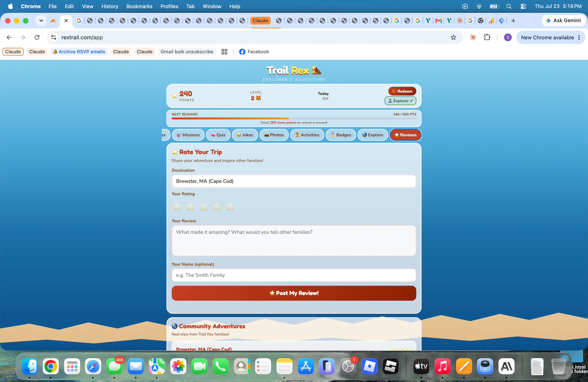The width and height of the screenshot is (588, 382).
Task: Switch to the Explore tab
Action: [373, 135]
